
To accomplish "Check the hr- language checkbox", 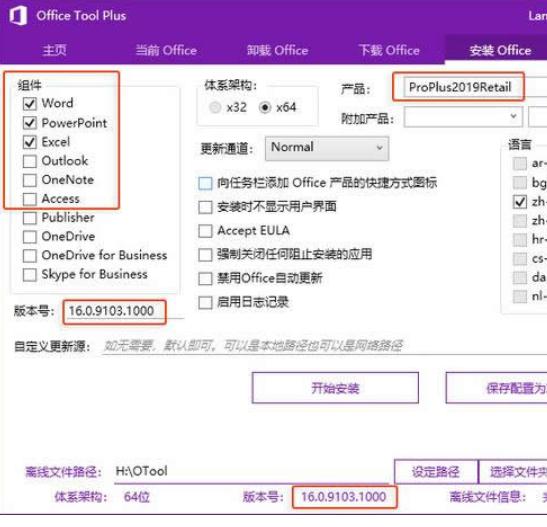I will tap(520, 240).
